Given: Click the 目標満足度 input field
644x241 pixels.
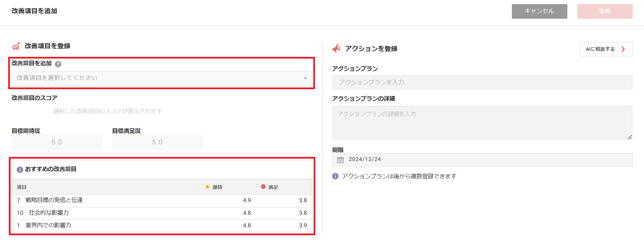Looking at the screenshot, I should (157, 142).
